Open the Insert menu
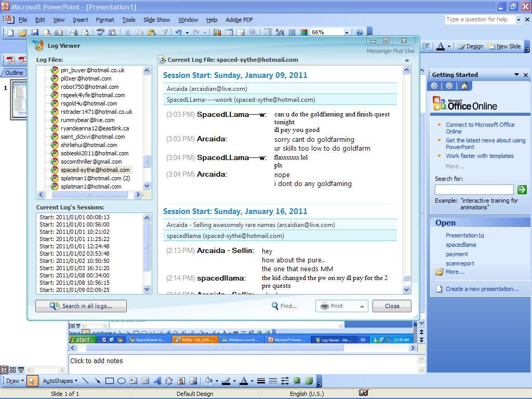This screenshot has height=399, width=532. [x=81, y=20]
